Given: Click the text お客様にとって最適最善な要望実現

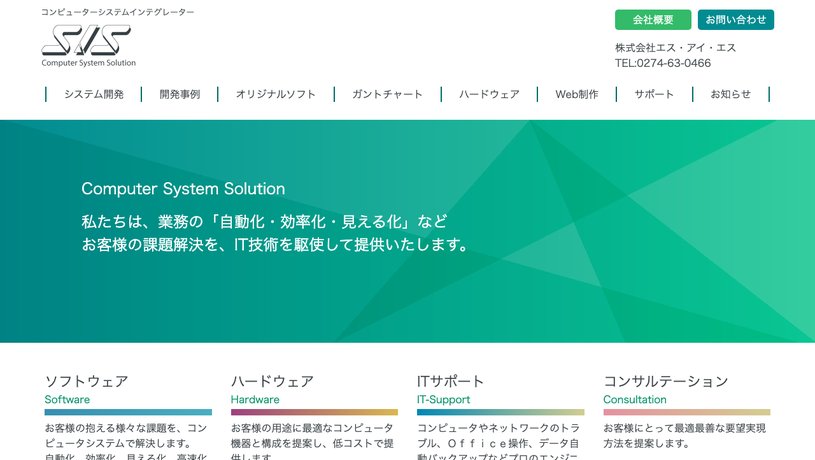Looking at the screenshot, I should point(685,428).
